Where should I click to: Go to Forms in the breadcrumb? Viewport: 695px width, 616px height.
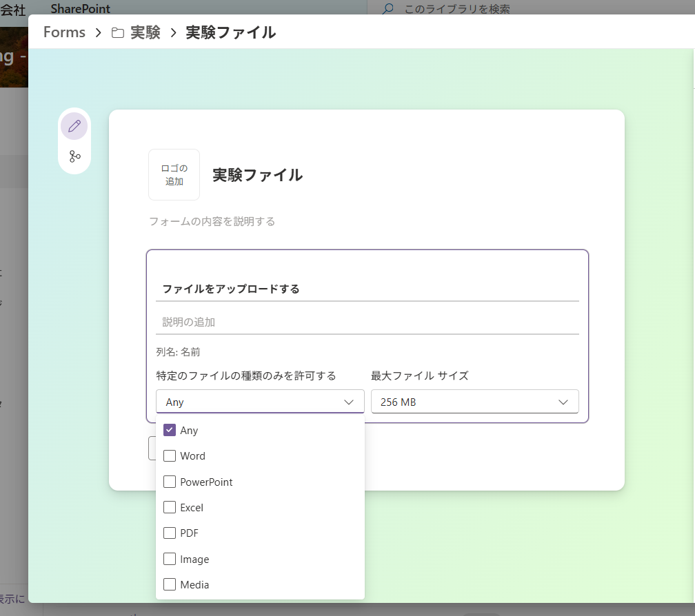point(64,32)
